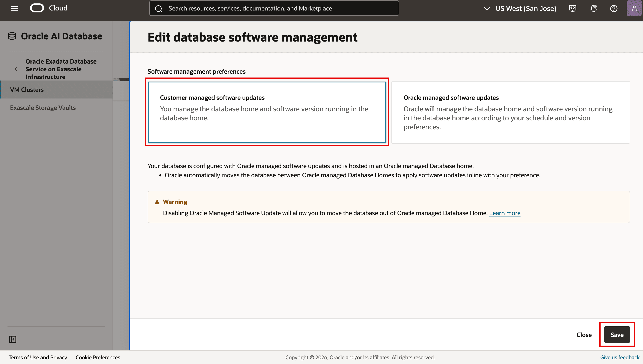643x364 pixels.
Task: Click the Warning triangle icon
Action: click(157, 202)
